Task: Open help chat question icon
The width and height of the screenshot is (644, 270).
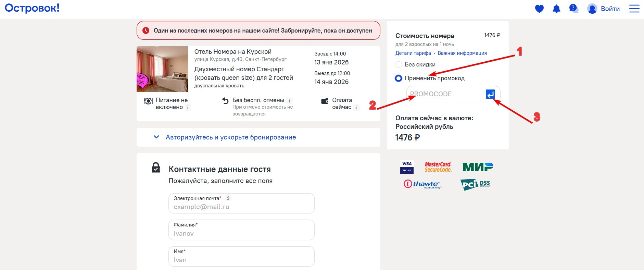Action: click(573, 9)
